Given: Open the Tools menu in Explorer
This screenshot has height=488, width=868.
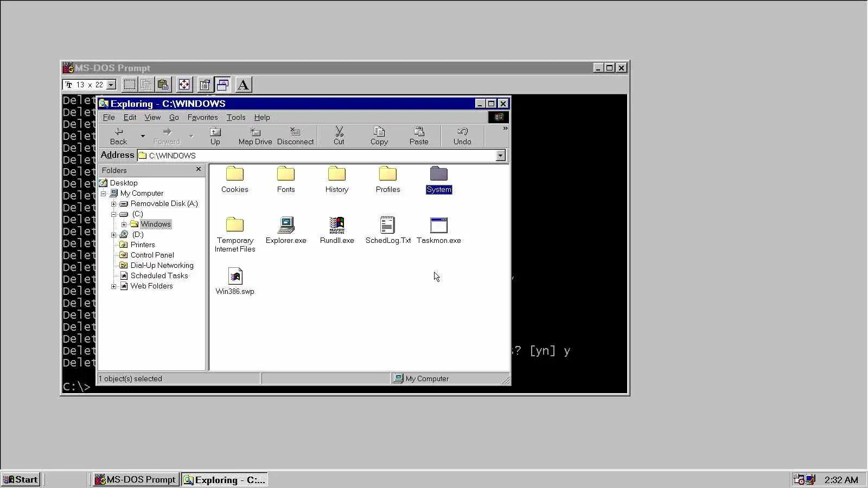Looking at the screenshot, I should point(236,117).
